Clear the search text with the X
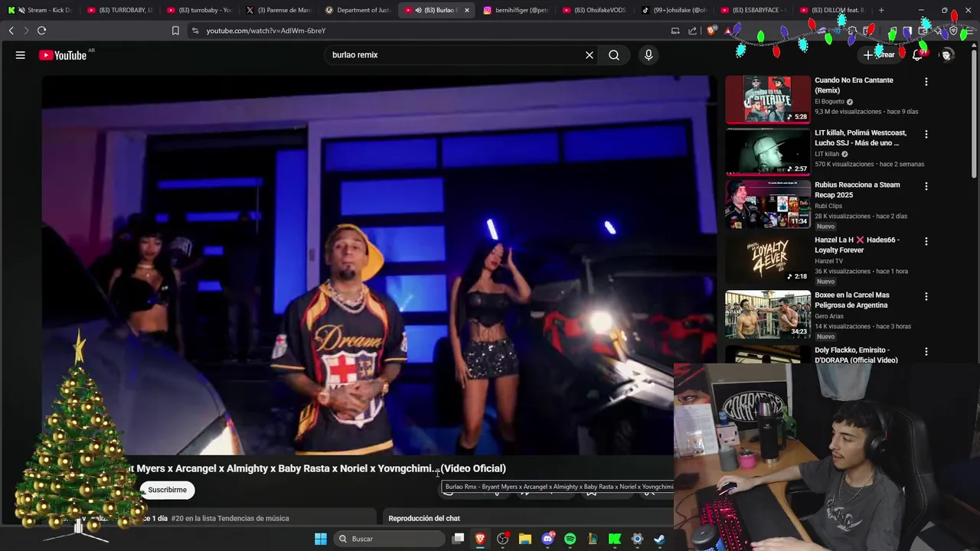This screenshot has height=551, width=980. tap(590, 55)
